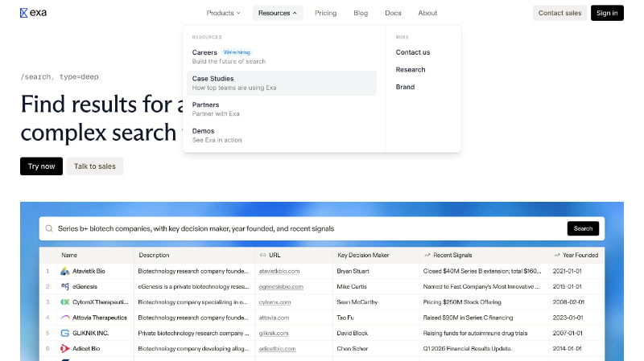Open the Pricing page
The image size is (644, 361).
click(x=326, y=13)
